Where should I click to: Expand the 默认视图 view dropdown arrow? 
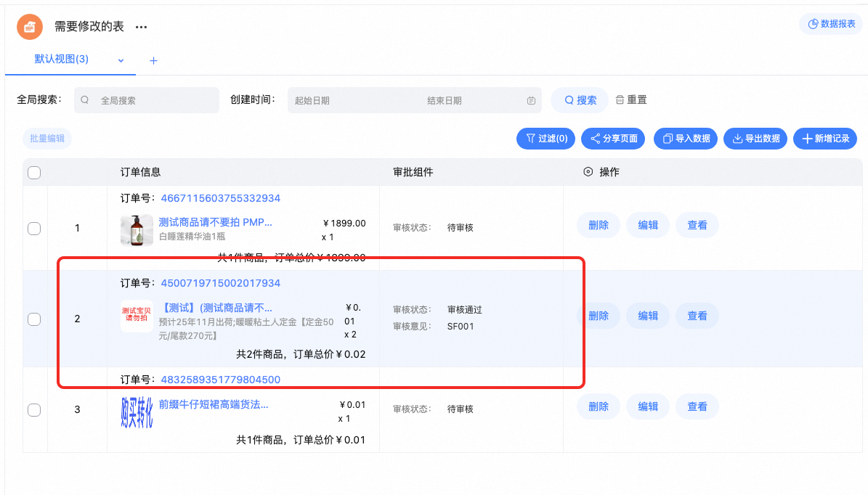click(x=121, y=60)
